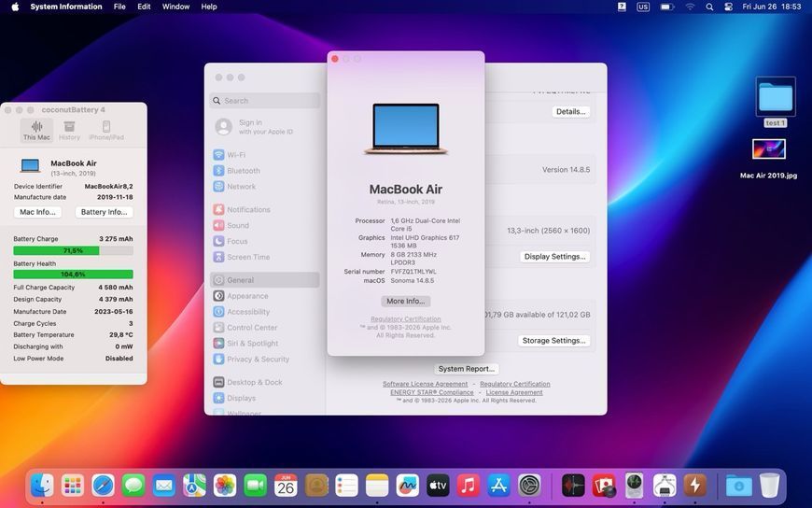This screenshot has height=508, width=812.
Task: Click the Battery Health 104,6% bar
Action: 73,275
